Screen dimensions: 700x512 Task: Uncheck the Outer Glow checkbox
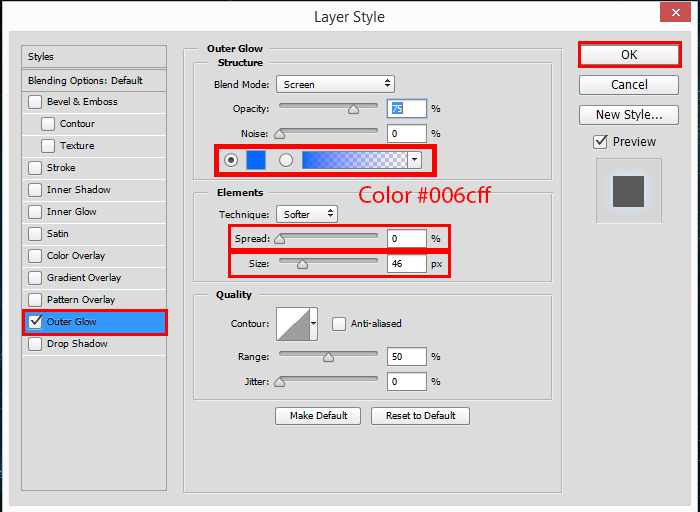36,322
